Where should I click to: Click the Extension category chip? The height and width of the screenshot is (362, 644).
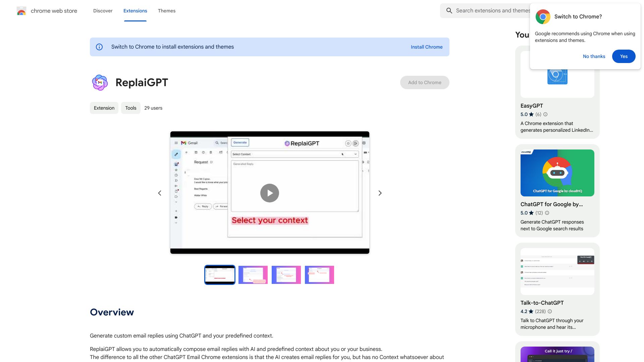click(104, 108)
